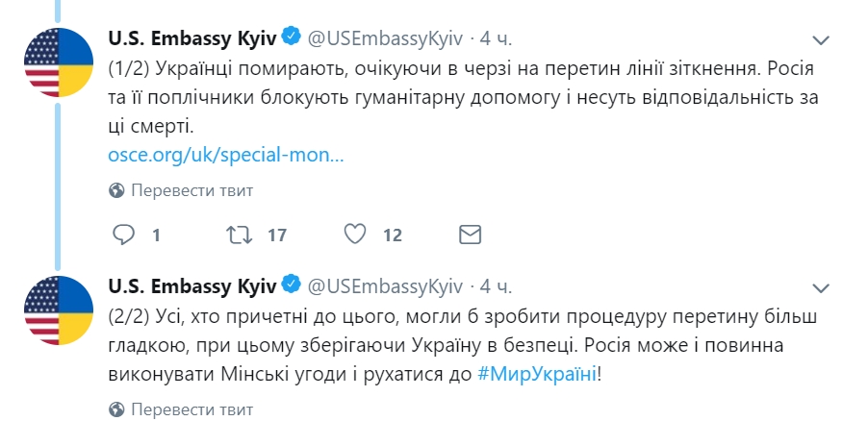Open the '4 ч.' timestamp of first tweet
This screenshot has height=421, width=868.
coord(496,37)
